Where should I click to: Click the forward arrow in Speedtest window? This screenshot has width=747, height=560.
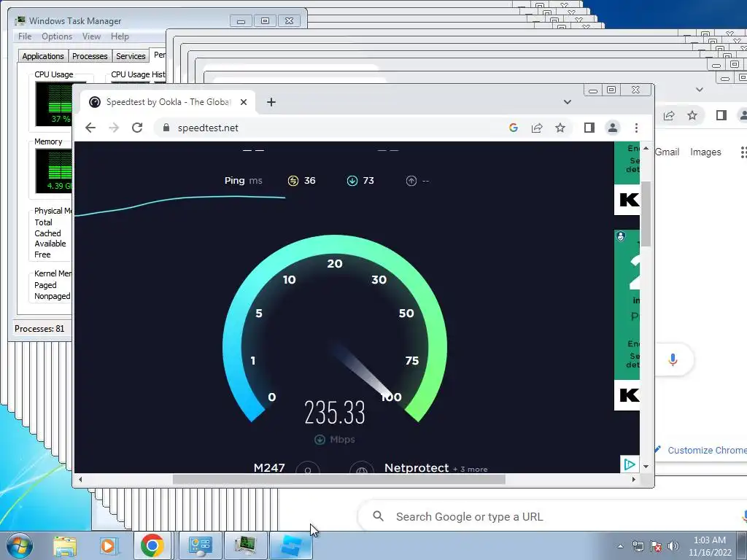point(114,128)
